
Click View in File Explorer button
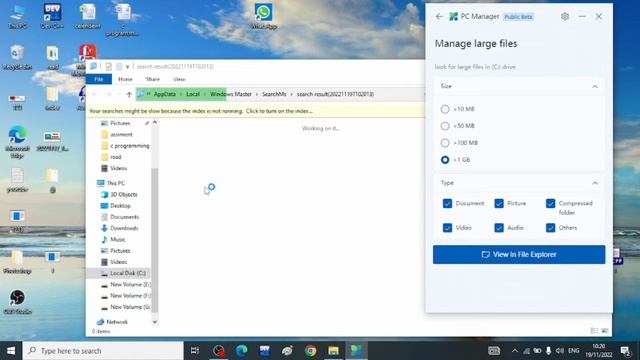(x=519, y=255)
